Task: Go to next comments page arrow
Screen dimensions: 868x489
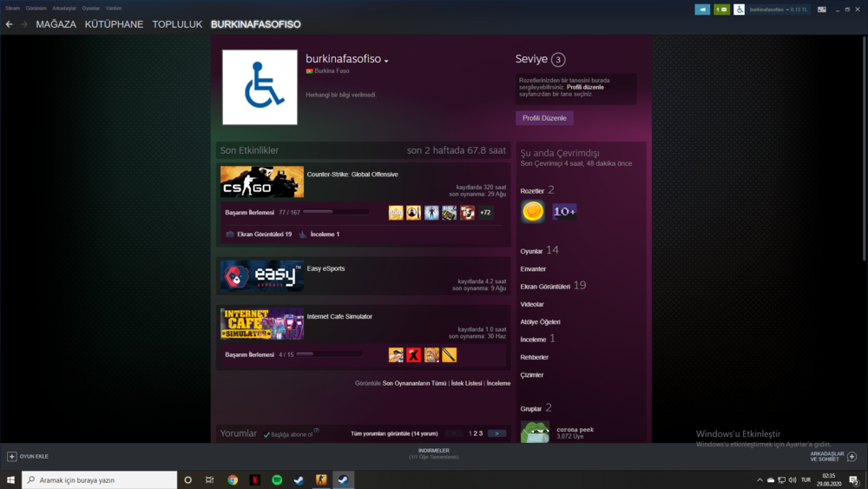Action: pyautogui.click(x=496, y=433)
